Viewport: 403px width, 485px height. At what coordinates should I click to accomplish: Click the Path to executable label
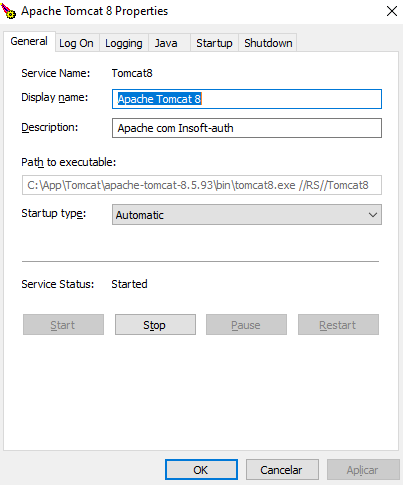pos(69,162)
